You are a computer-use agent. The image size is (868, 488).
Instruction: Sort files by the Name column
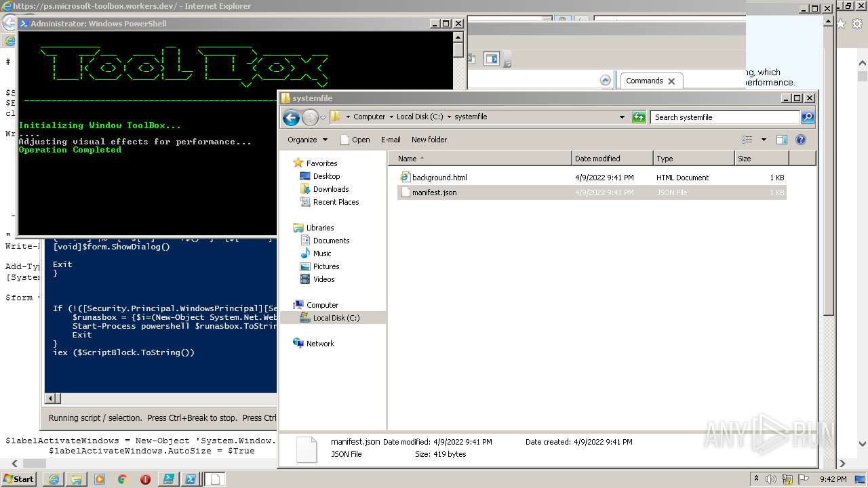[480, 159]
